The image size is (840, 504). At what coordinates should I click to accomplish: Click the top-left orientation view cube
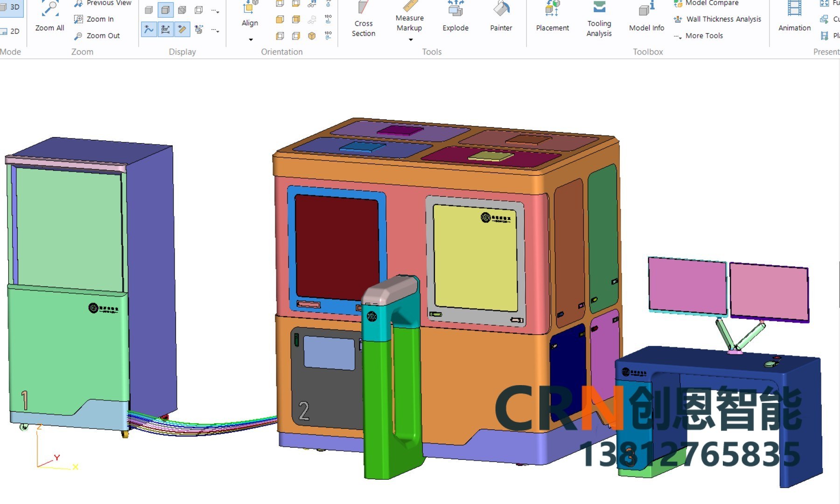[x=280, y=4]
